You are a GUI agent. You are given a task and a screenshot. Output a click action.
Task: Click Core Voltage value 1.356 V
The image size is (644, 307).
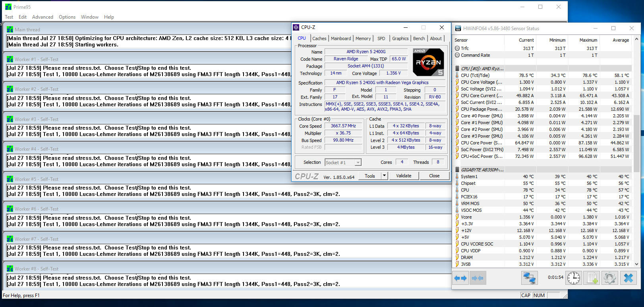click(393, 73)
